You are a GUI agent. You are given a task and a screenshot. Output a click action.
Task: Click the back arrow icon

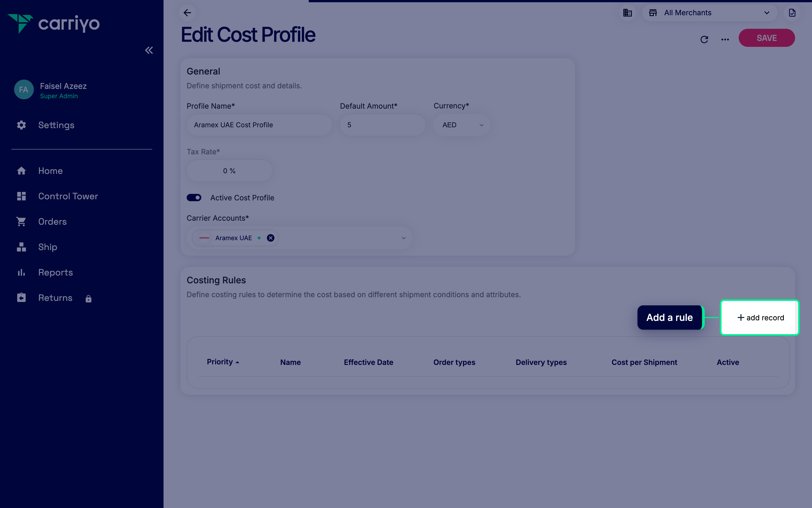click(x=187, y=13)
